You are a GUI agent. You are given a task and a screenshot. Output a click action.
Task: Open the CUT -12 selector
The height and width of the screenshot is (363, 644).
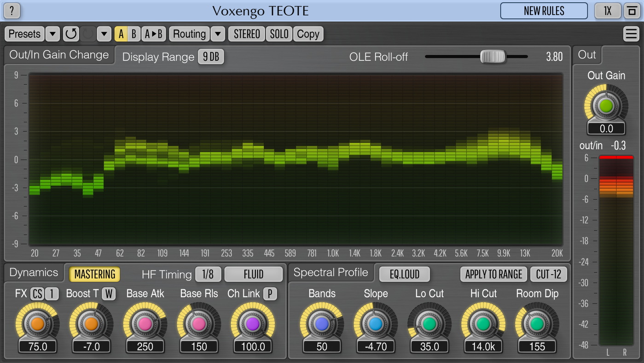(x=549, y=274)
